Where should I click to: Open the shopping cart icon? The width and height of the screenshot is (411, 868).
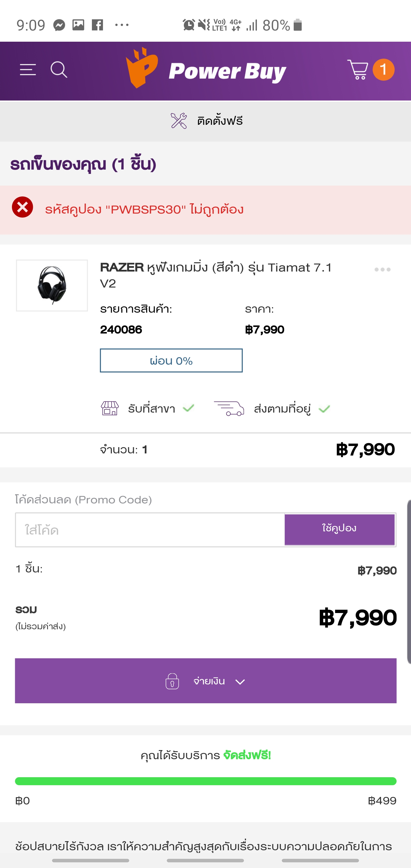[357, 70]
